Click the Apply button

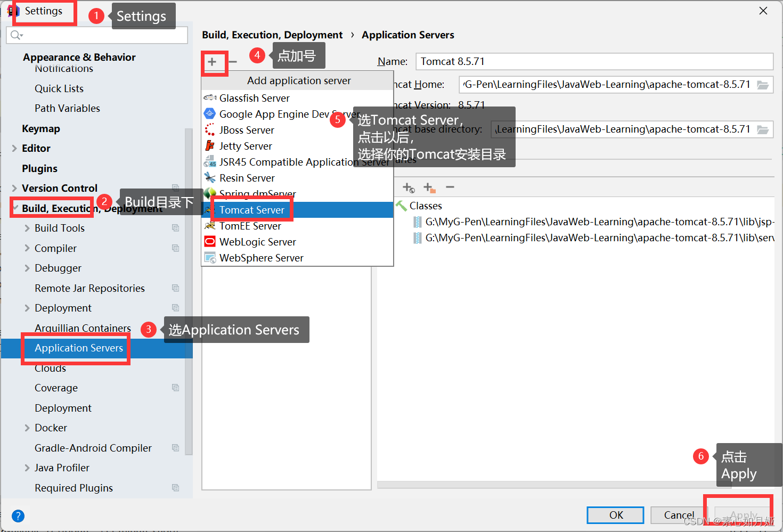tap(744, 515)
